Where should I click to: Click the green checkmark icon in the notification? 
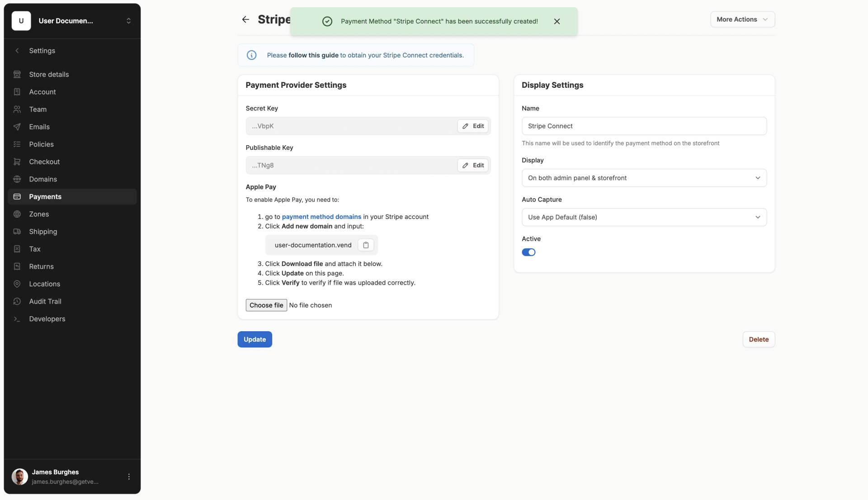pyautogui.click(x=327, y=21)
